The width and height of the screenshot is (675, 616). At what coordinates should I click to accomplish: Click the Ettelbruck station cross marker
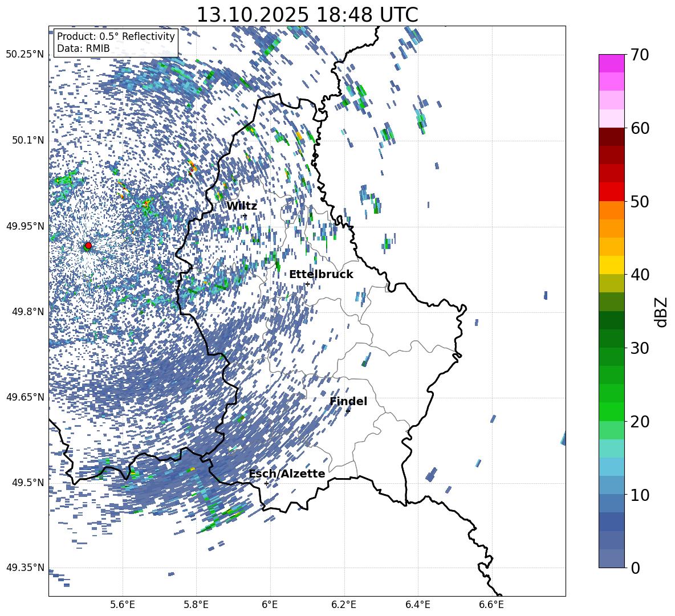pos(307,284)
